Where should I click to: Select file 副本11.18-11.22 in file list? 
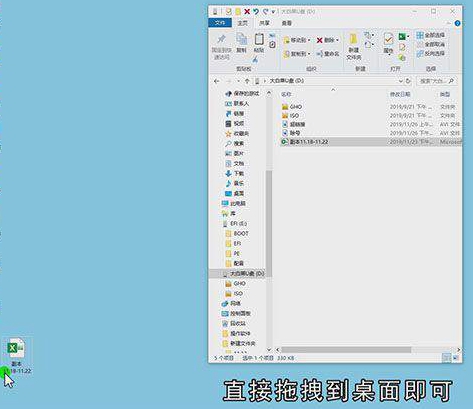pyautogui.click(x=371, y=142)
